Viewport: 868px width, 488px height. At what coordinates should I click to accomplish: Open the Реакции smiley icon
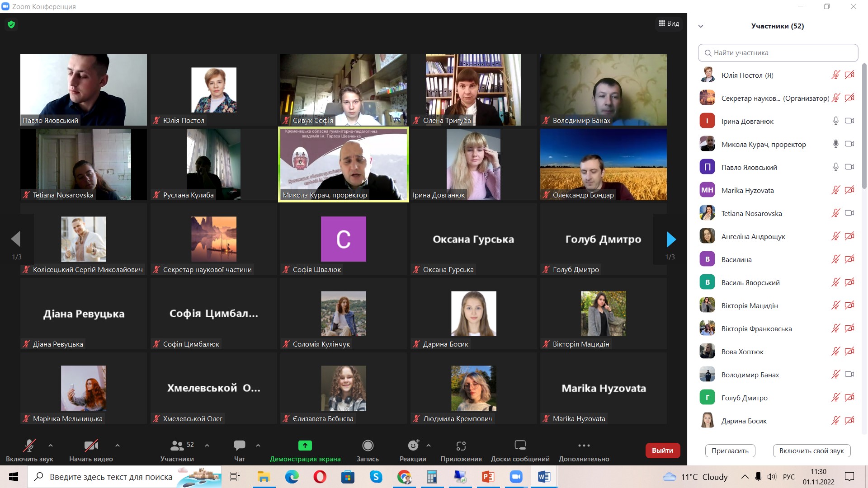pyautogui.click(x=413, y=446)
